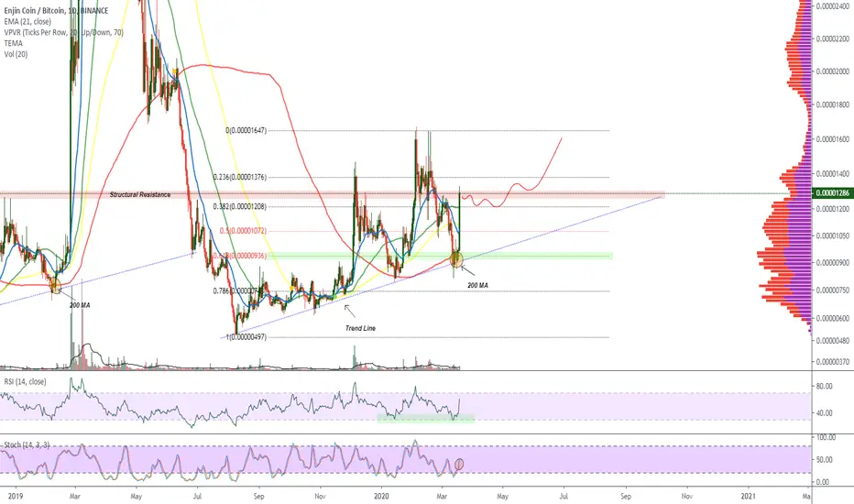Image resolution: width=854 pixels, height=504 pixels.
Task: Select the red circle marker in the Stoch pane
Action: pos(460,464)
